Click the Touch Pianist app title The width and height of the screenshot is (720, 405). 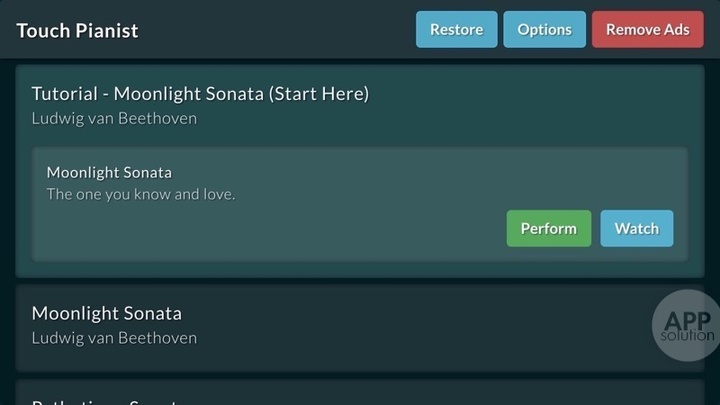[77, 30]
